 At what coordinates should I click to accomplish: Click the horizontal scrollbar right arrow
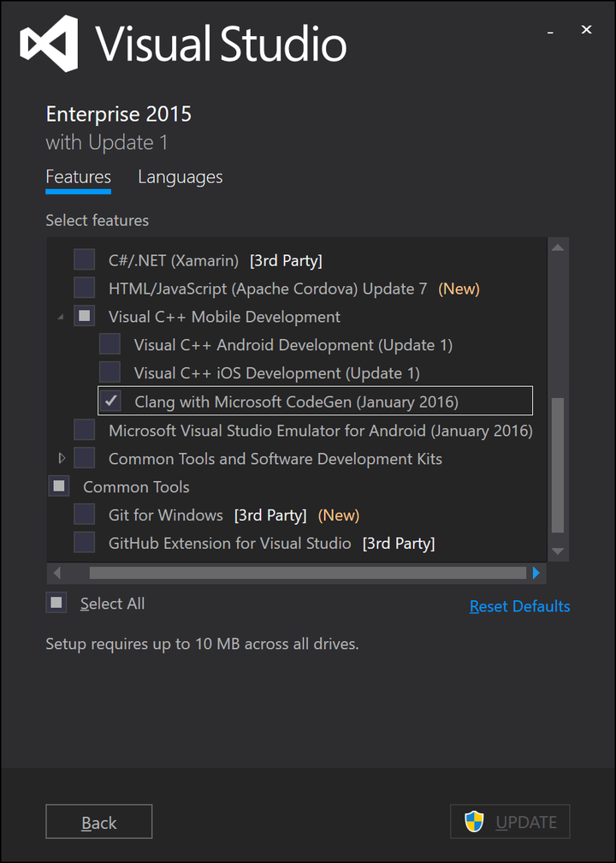tap(536, 574)
